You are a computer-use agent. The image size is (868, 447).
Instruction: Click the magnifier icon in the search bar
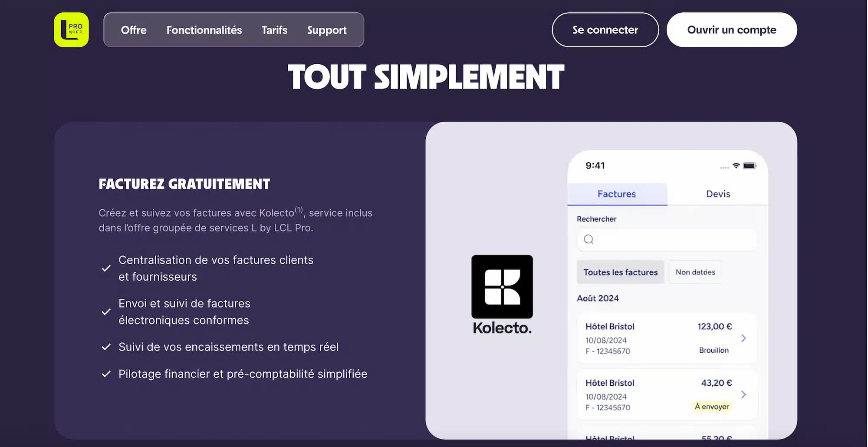tap(588, 239)
